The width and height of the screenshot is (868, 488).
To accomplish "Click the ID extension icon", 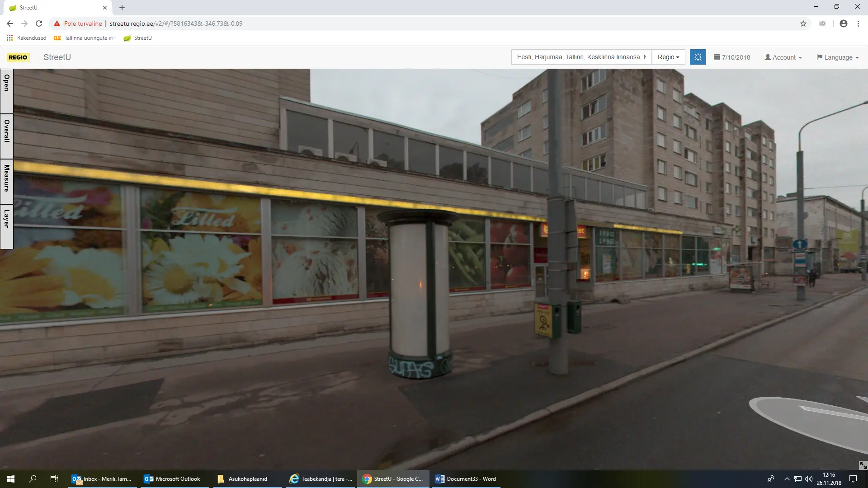I will click(x=822, y=23).
